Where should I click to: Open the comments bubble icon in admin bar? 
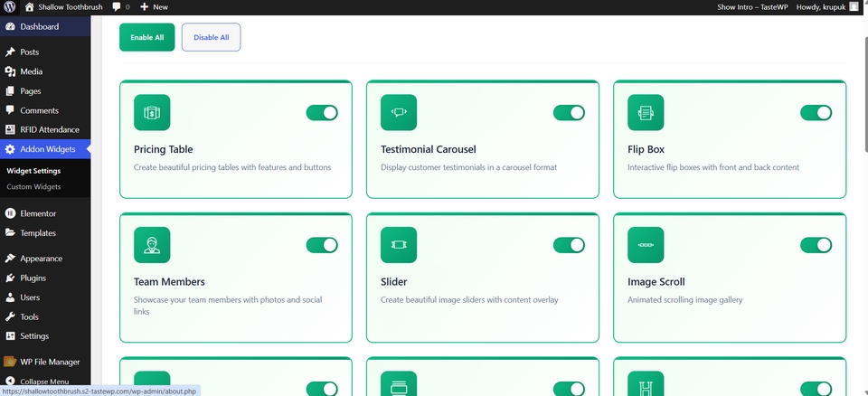pyautogui.click(x=117, y=7)
